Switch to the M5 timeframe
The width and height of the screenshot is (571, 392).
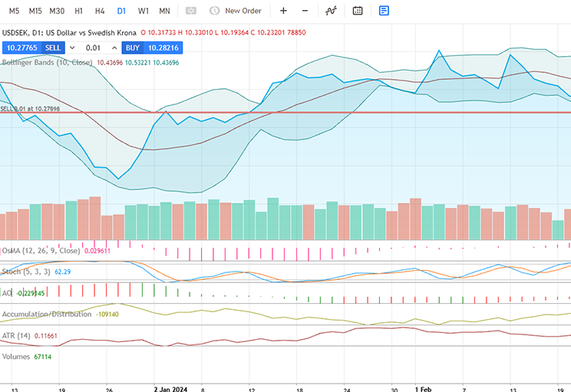14,11
